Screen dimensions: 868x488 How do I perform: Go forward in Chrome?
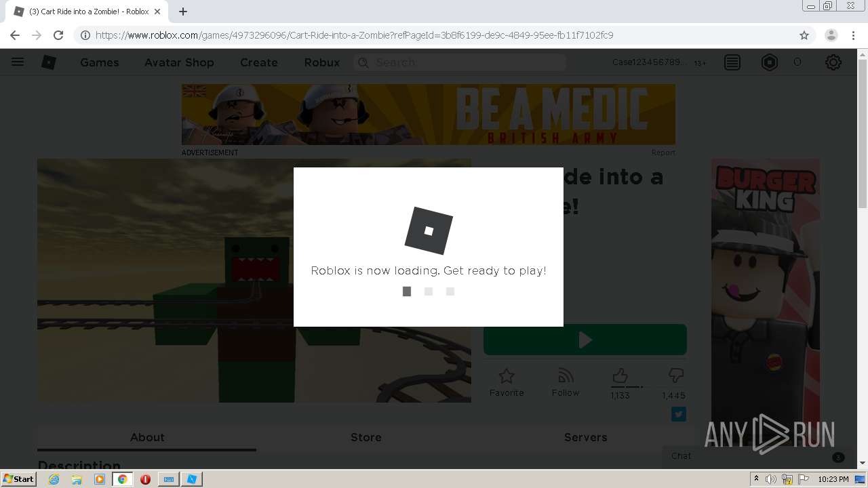37,35
